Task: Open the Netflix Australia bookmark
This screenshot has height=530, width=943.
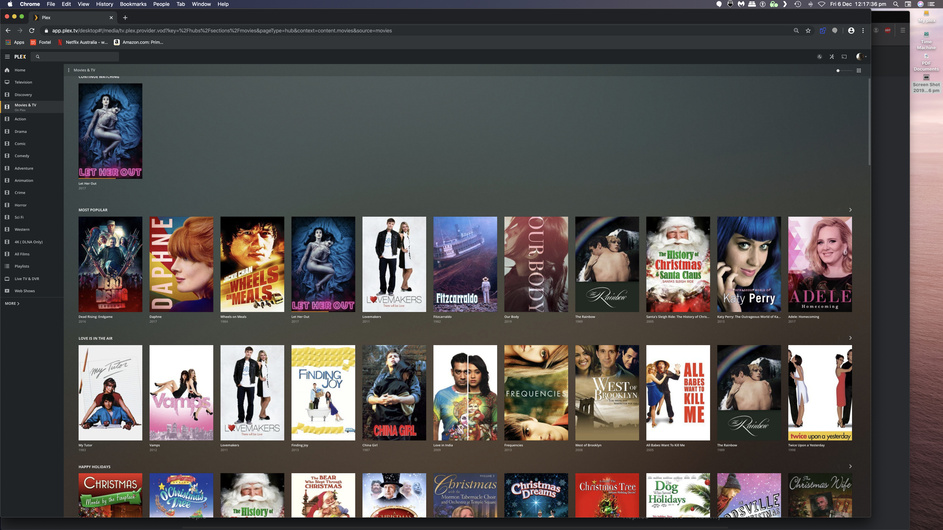Action: [82, 42]
